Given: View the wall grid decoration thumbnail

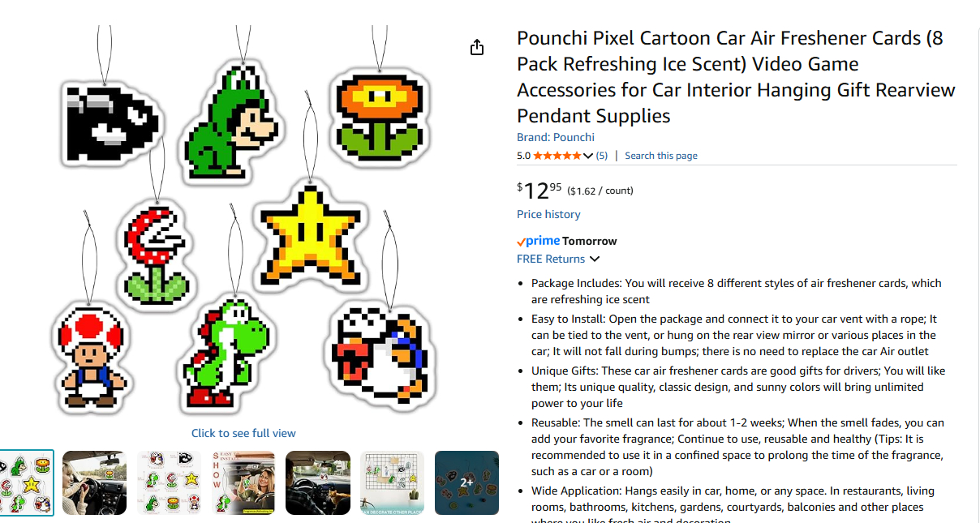Looking at the screenshot, I should tap(393, 482).
